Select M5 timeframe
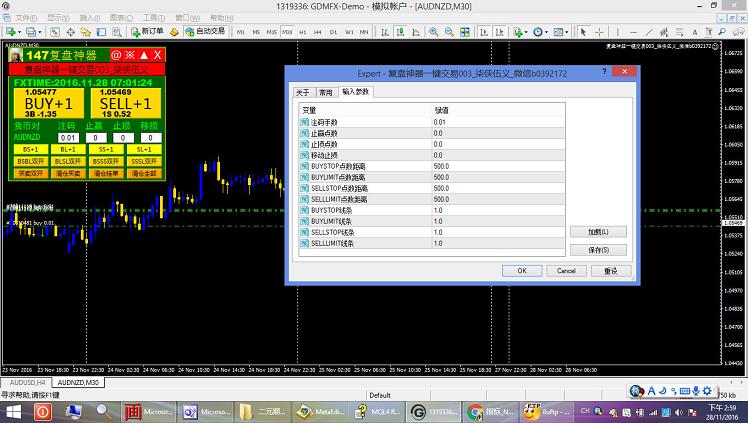 256,32
